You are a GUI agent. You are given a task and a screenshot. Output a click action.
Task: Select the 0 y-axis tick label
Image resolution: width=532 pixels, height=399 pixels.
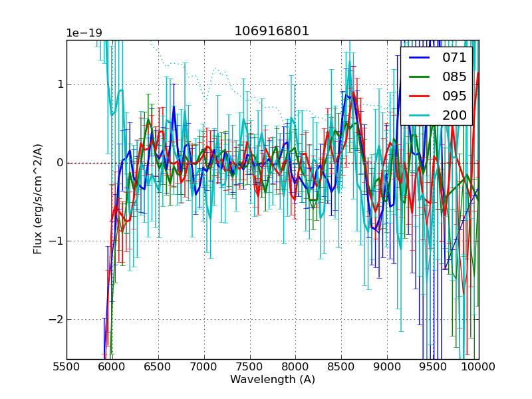pyautogui.click(x=59, y=163)
